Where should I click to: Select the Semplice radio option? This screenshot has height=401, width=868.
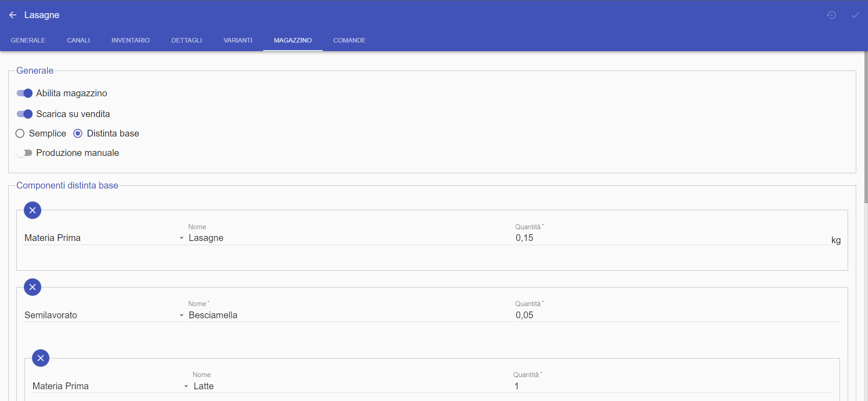[20, 133]
